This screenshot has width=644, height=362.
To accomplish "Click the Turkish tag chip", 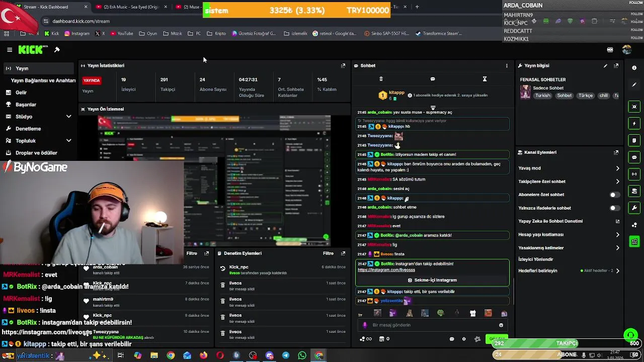I will (543, 96).
